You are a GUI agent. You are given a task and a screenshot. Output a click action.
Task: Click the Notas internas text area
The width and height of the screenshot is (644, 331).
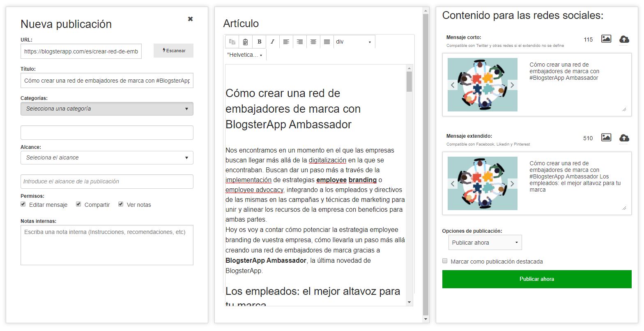[107, 245]
